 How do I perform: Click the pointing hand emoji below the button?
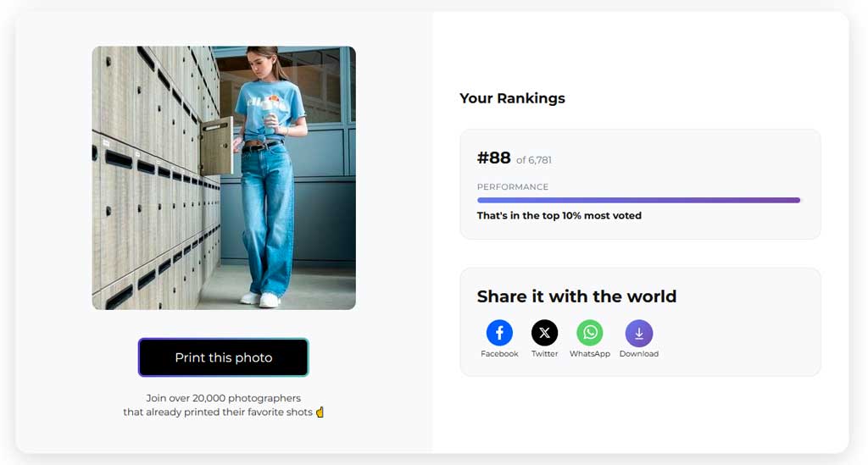point(320,412)
